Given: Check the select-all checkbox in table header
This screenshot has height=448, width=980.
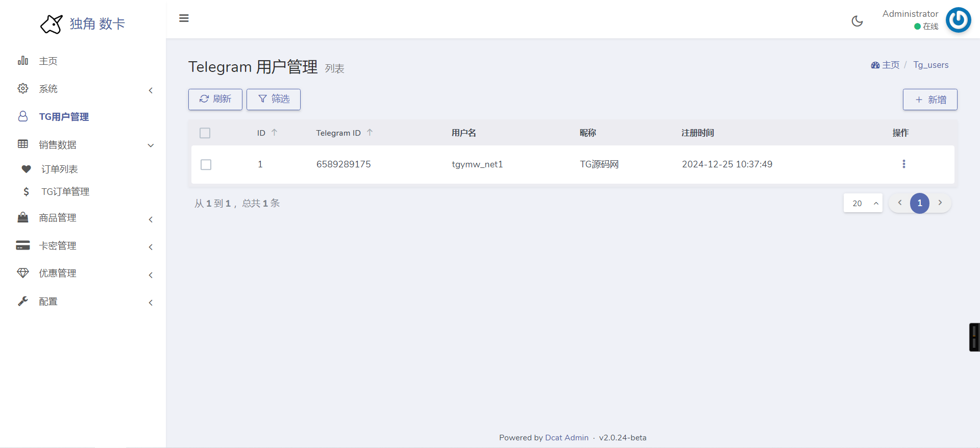Looking at the screenshot, I should click(x=205, y=133).
